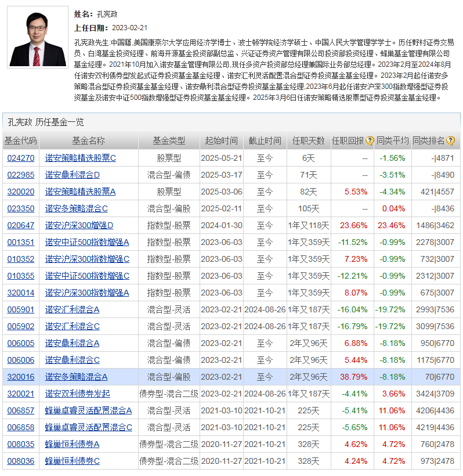Click the 任职天数 column header
Viewport: 463px width, 476px height.
(309, 141)
